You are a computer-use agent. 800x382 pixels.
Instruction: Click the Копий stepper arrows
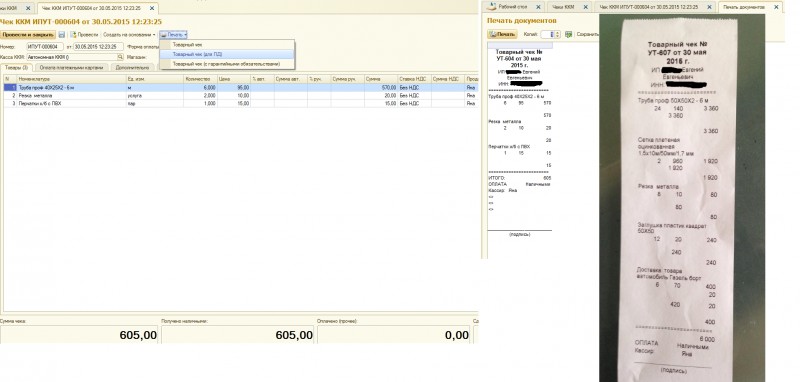click(x=557, y=34)
